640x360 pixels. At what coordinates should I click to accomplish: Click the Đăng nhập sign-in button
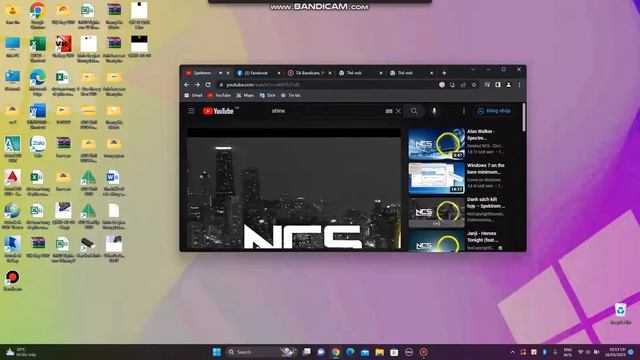tap(494, 111)
